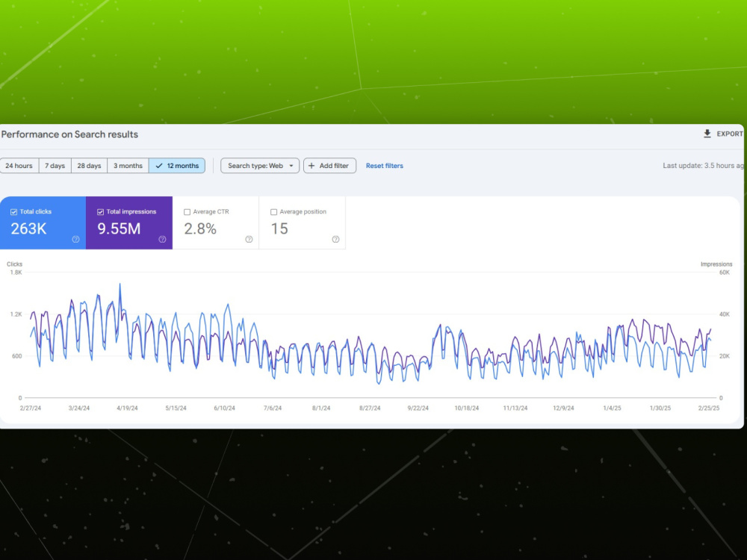Click the 8/1/24 date axis label
Screen dimensions: 747x560
point(321,408)
